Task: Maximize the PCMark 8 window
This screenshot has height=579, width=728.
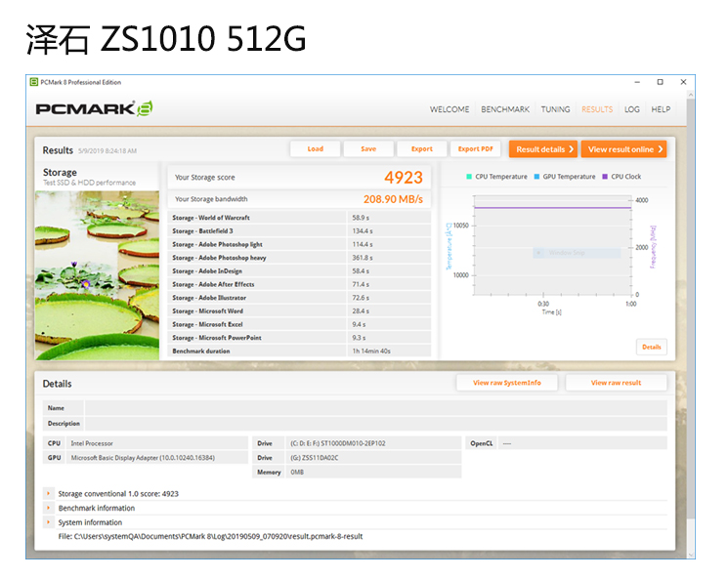Action: (661, 82)
